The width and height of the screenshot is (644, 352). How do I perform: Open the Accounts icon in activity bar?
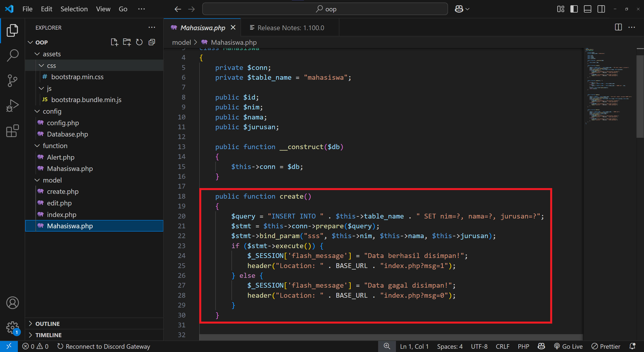(x=12, y=303)
